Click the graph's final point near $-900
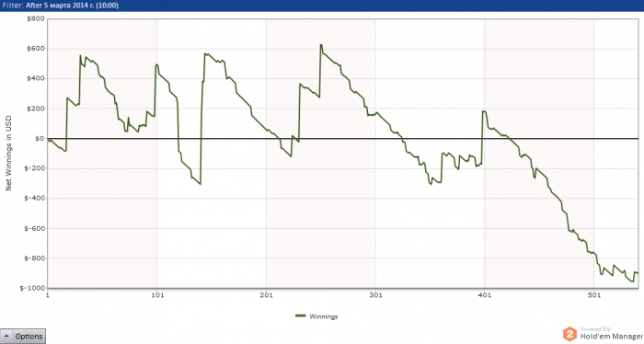The height and width of the screenshot is (344, 644). [x=638, y=273]
